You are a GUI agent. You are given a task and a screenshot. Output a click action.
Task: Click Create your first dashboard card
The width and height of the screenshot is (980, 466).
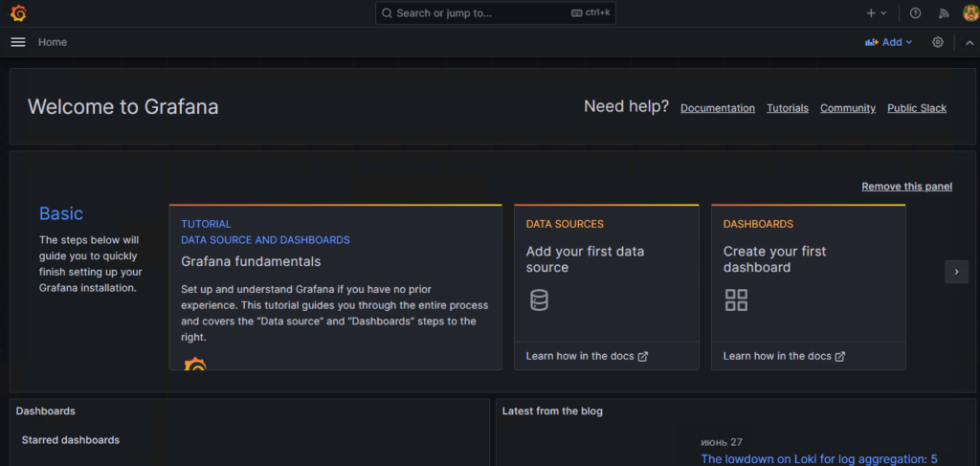tap(808, 287)
